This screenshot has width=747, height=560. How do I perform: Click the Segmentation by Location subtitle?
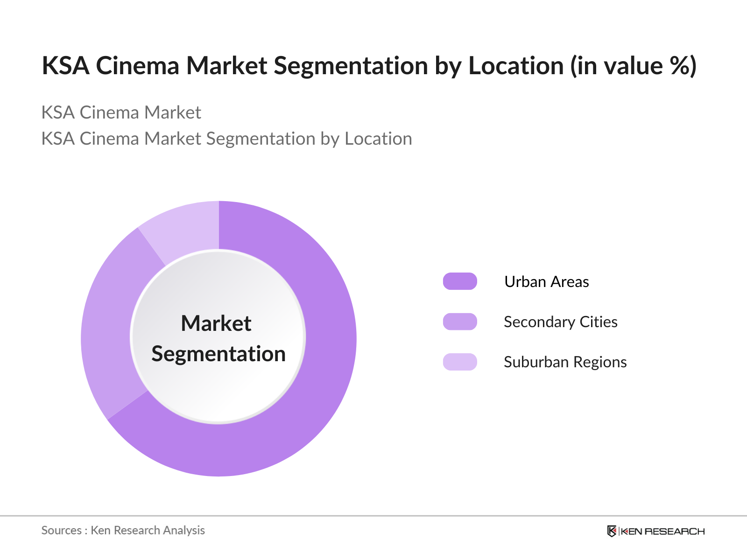click(x=226, y=138)
